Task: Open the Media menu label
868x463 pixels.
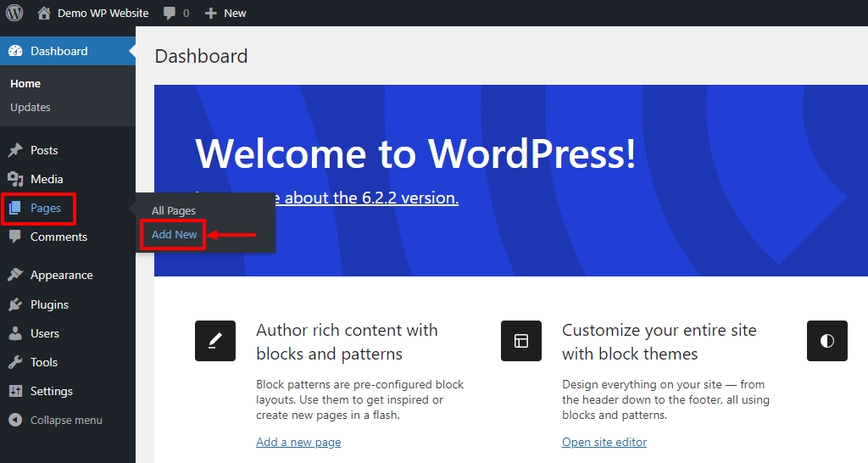Action: pyautogui.click(x=47, y=179)
